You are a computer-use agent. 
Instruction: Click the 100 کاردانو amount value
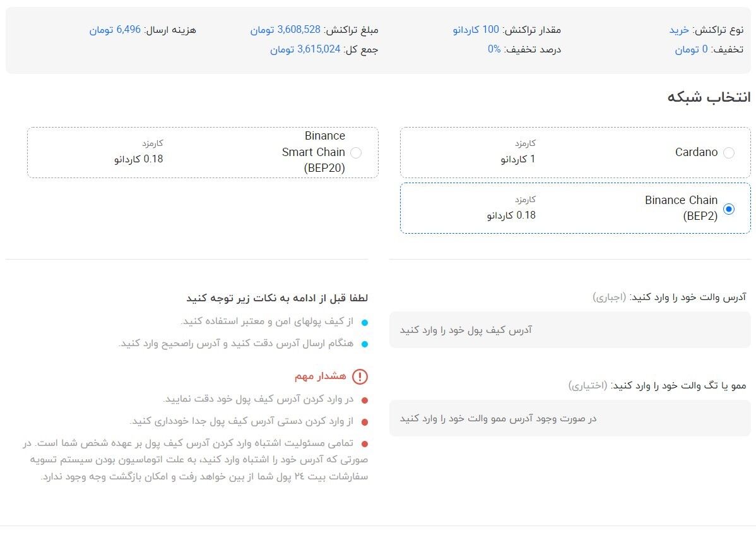(473, 30)
